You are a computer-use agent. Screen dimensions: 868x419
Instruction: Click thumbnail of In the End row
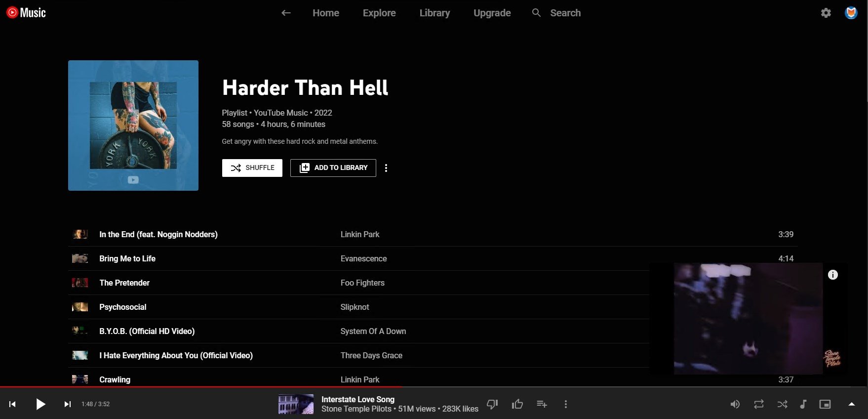(80, 234)
